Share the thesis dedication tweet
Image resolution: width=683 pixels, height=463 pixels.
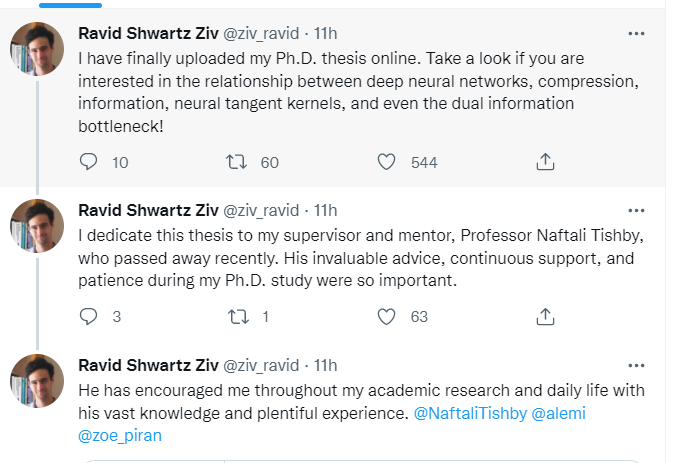click(x=546, y=316)
